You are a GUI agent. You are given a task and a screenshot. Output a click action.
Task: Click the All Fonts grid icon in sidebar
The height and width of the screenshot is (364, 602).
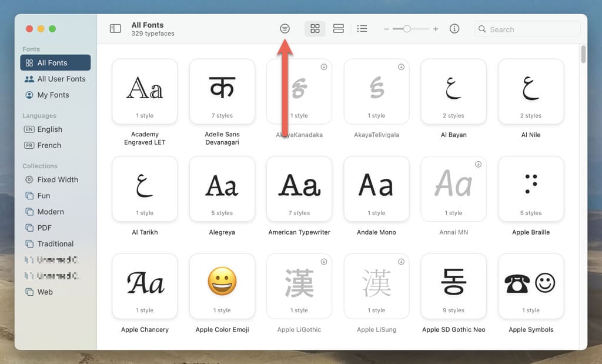point(29,63)
